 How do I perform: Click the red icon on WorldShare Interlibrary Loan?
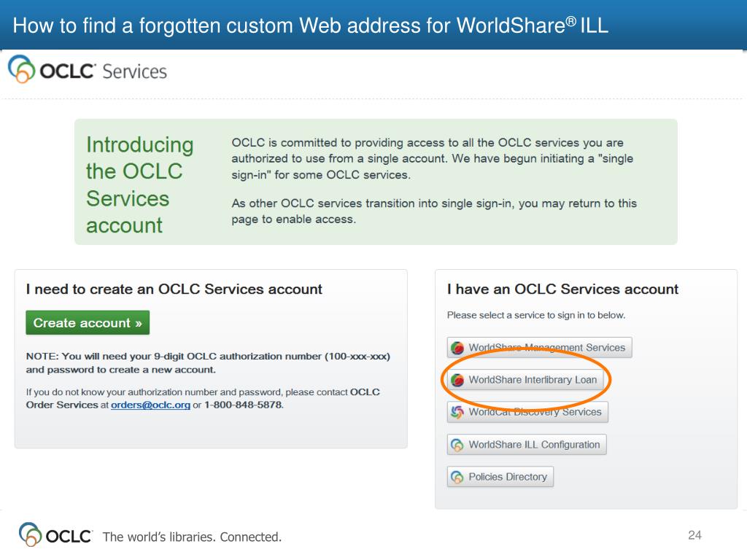(x=457, y=380)
